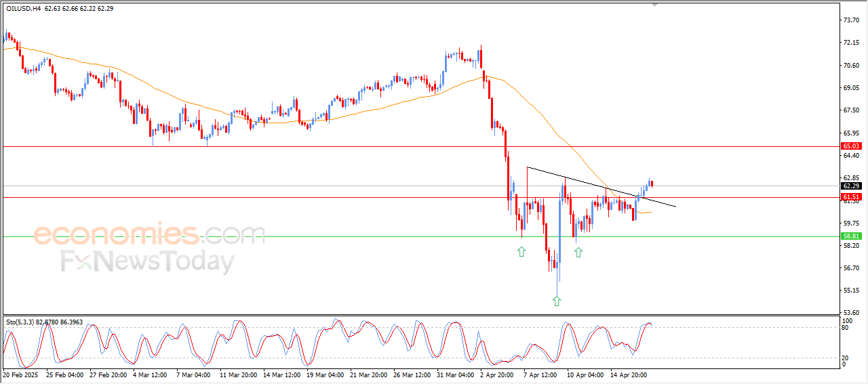Select the left green arrow under the 7 Apr low
868x384 pixels.
521,252
